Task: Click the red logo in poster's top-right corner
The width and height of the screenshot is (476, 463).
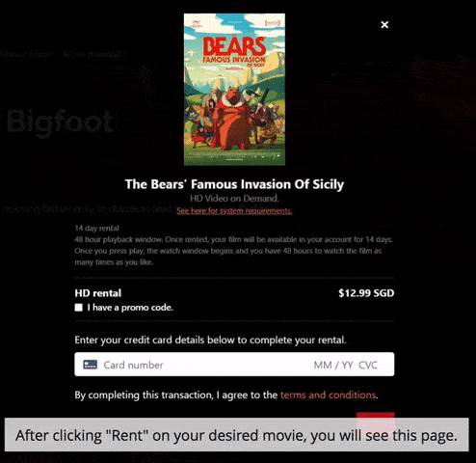Action: pos(273,23)
